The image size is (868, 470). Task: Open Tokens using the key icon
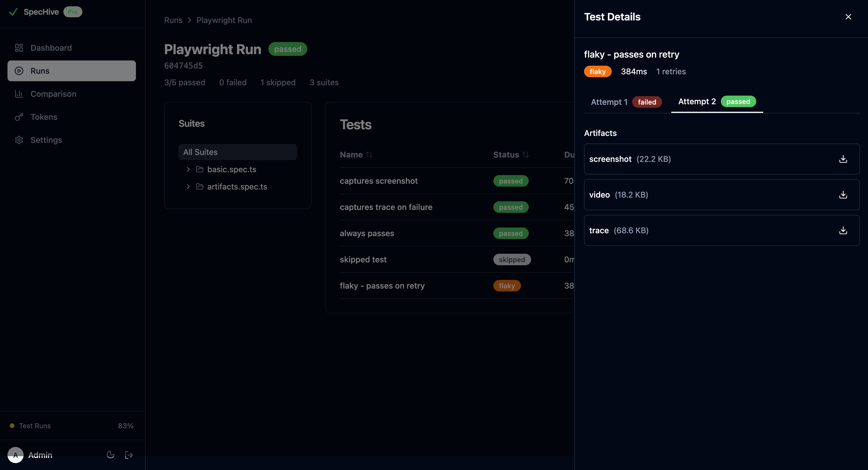coord(19,117)
